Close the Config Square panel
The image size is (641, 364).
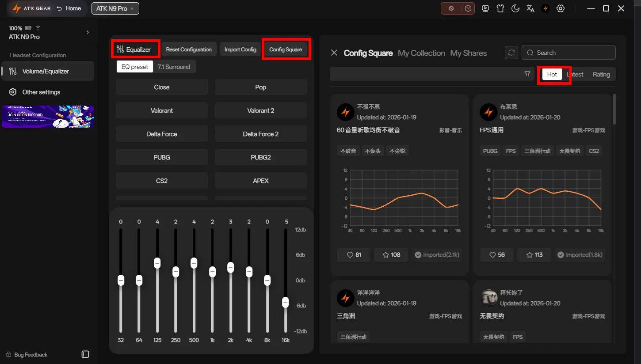pyautogui.click(x=335, y=53)
